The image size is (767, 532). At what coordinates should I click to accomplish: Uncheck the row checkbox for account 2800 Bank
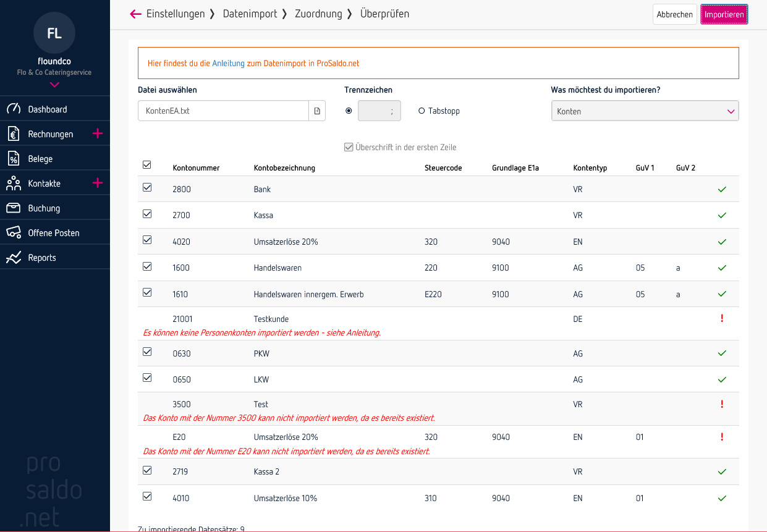[147, 187]
